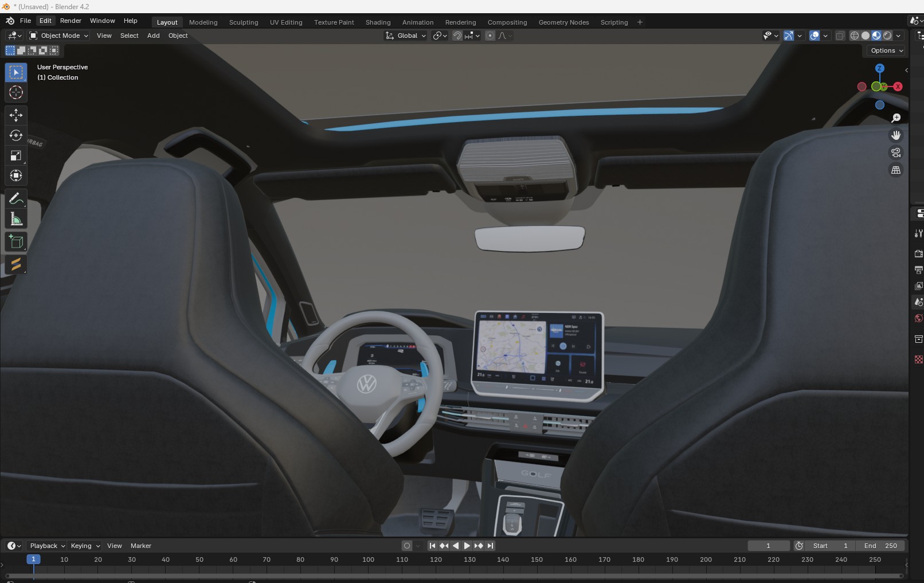Switch to orthographic/perspective grid icon
The width and height of the screenshot is (924, 583).
tap(895, 170)
